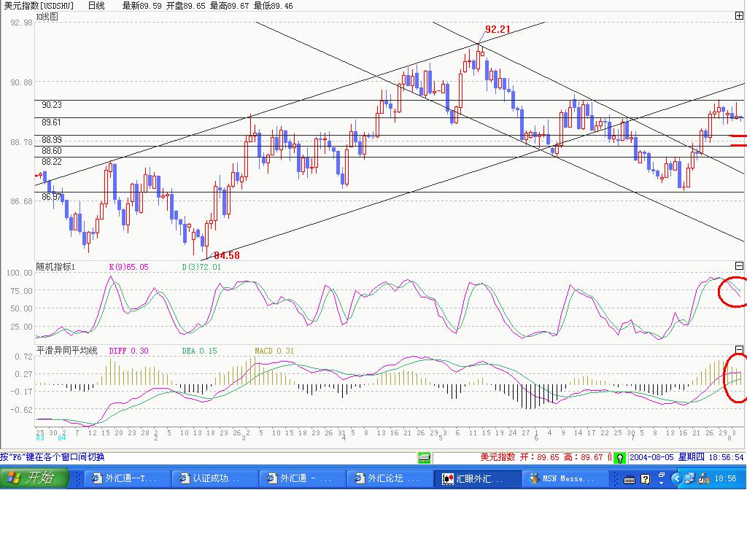Click the 开盘89.65 open price text
The image size is (747, 560).
coord(185,6)
